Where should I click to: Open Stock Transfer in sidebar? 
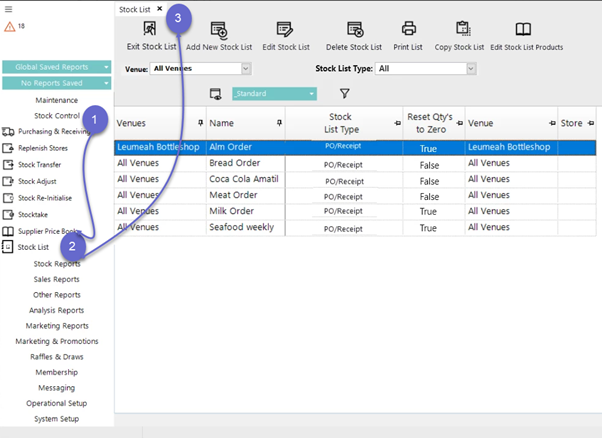pos(40,164)
